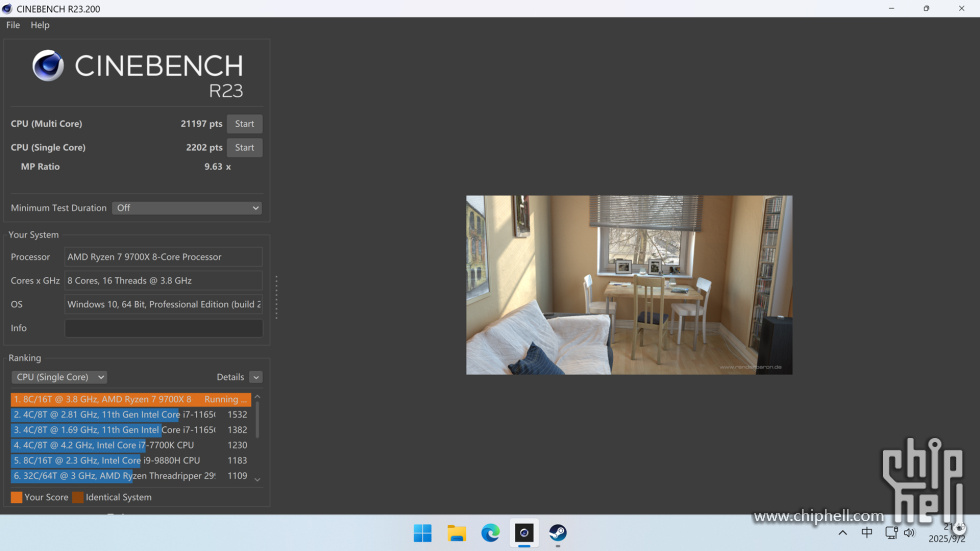This screenshot has height=551, width=980.
Task: Click the Identical System brown swatch
Action: (78, 497)
